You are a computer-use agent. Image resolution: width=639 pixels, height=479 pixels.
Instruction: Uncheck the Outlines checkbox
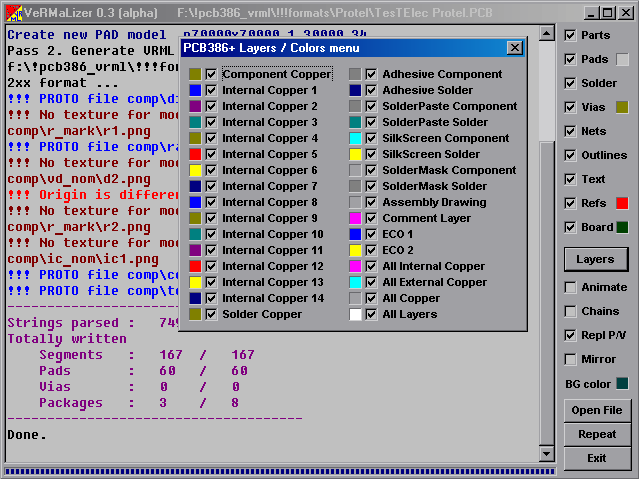point(570,155)
